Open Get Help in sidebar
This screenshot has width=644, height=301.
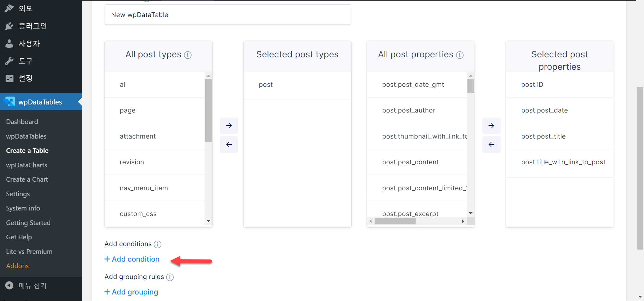point(19,237)
